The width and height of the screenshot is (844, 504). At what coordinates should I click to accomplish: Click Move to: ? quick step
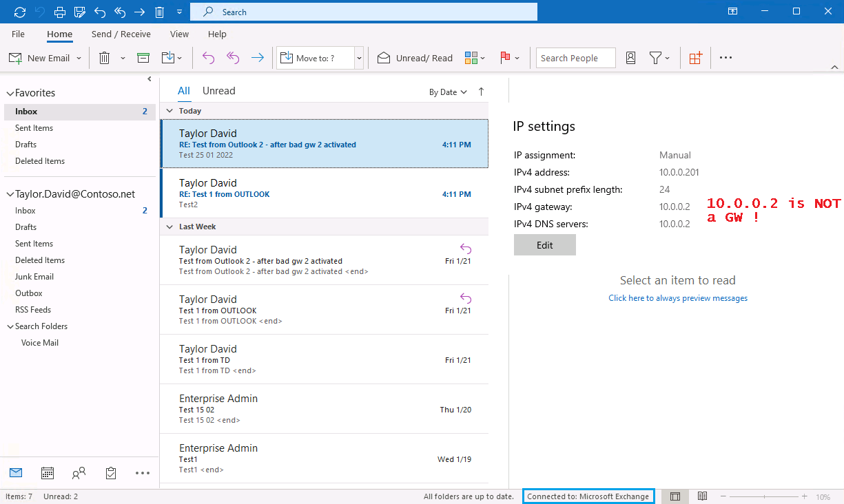click(x=316, y=59)
